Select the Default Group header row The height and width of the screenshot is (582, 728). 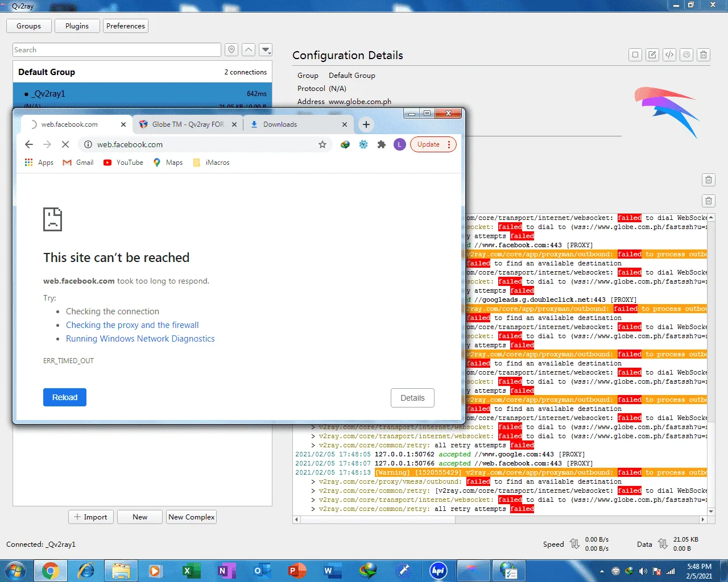click(142, 72)
